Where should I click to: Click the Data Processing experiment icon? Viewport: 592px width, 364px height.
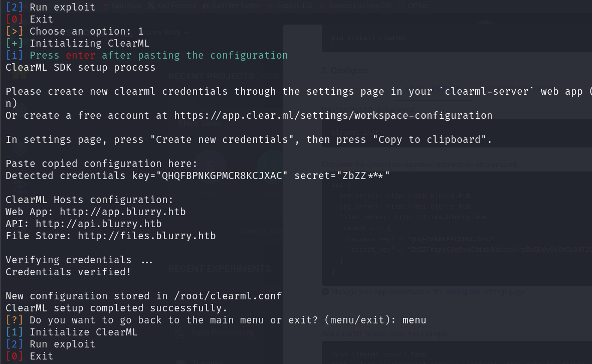pos(180,333)
